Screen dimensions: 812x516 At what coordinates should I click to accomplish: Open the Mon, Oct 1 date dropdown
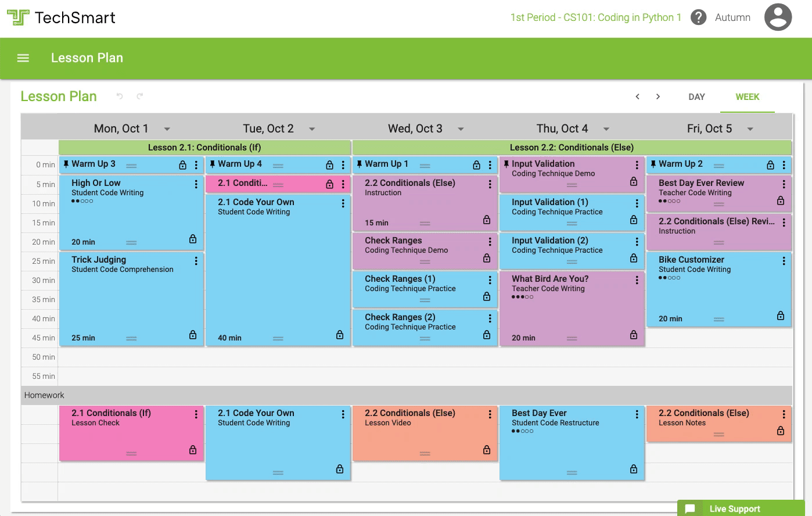[168, 128]
